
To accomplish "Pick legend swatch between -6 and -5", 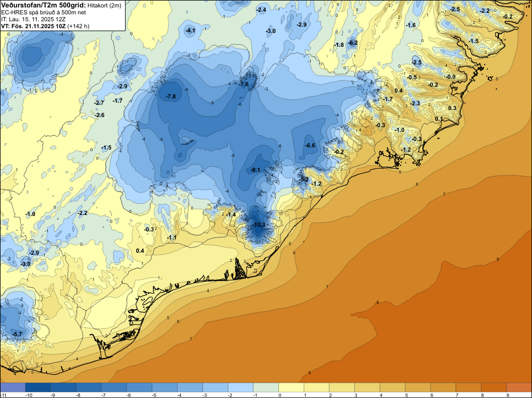I will pos(139,387).
